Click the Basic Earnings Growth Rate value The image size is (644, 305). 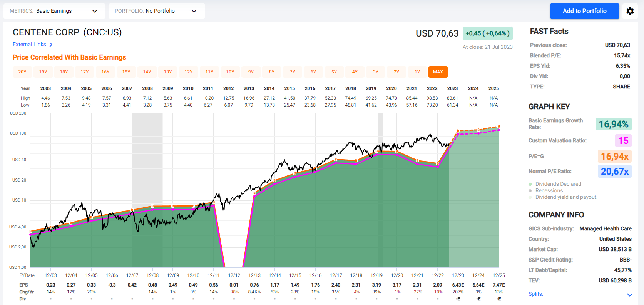[x=613, y=124]
